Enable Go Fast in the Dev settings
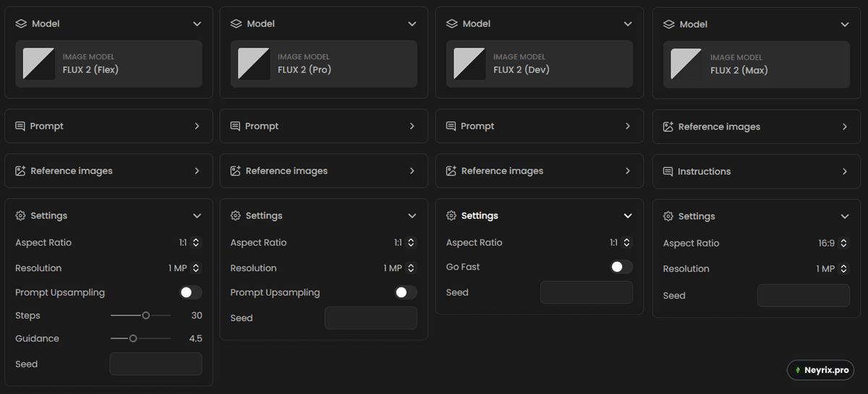868x394 pixels. point(621,267)
